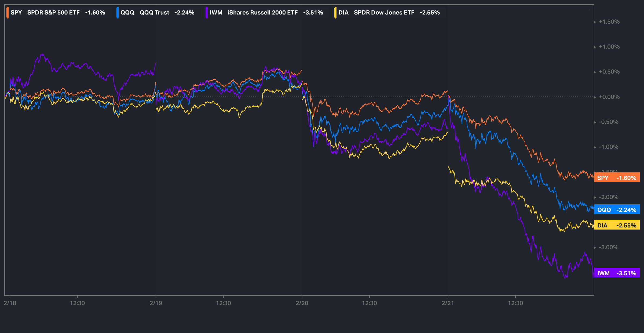This screenshot has height=333, width=644.
Task: Click the 2/18 date marker on time axis
Action: click(x=10, y=303)
